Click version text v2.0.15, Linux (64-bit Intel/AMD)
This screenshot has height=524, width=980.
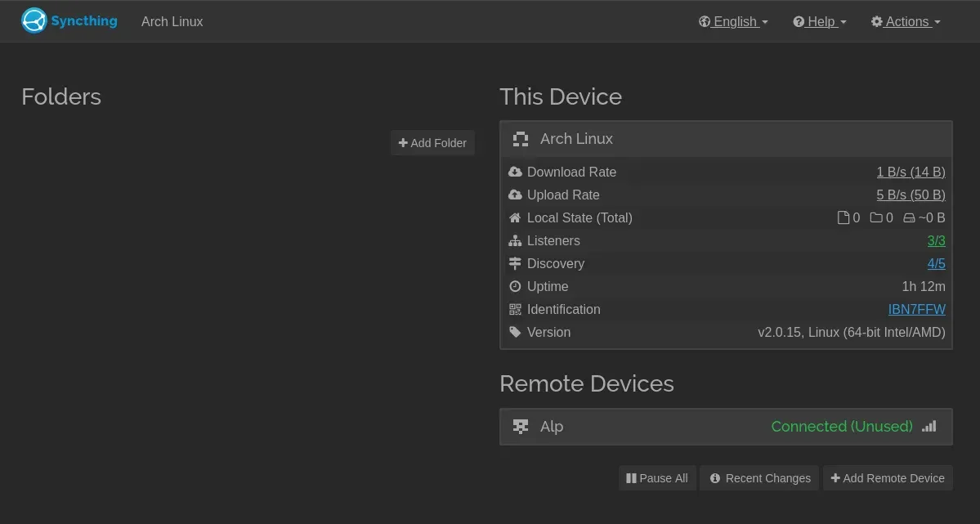coord(851,332)
